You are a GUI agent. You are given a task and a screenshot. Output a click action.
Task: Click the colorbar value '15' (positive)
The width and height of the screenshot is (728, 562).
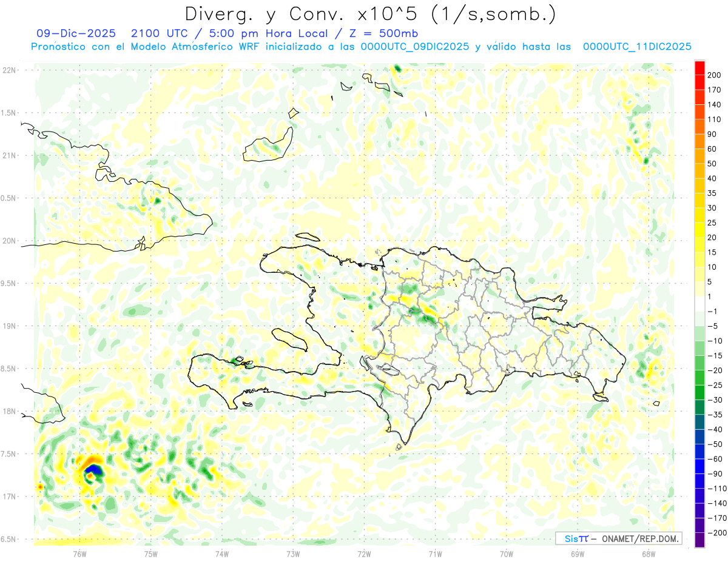click(713, 252)
